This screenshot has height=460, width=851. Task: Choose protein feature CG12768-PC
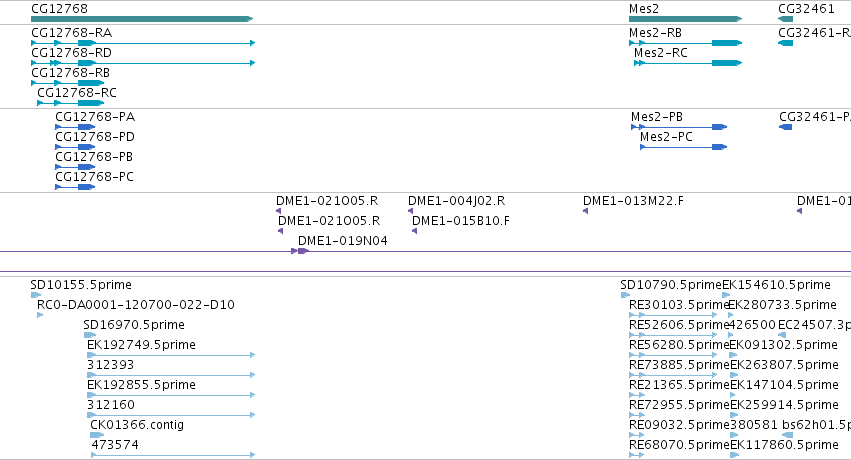pyautogui.click(x=75, y=187)
